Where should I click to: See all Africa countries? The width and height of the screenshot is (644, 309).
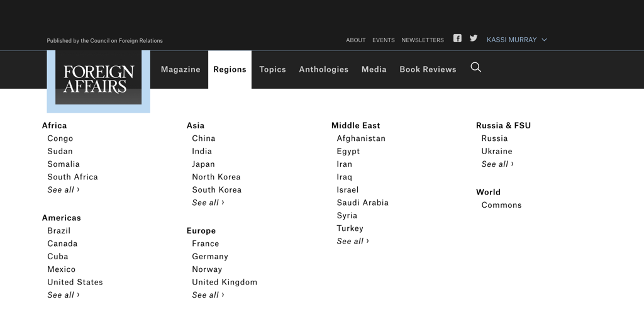(64, 190)
